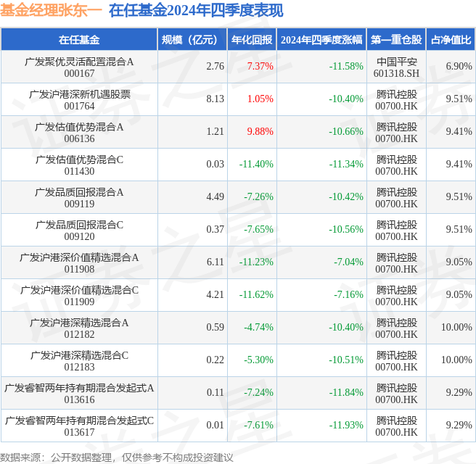476x464 pixels.
Task: Click the -7.65% annualized return value
Action: tap(258, 229)
